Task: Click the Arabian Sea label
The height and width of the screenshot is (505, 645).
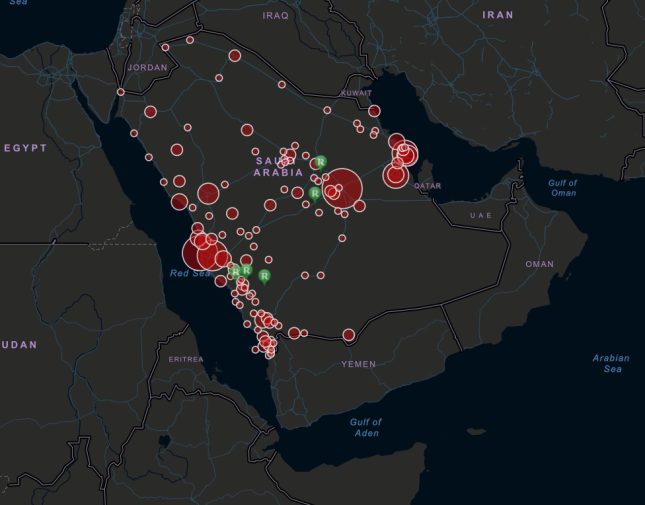Action: coord(611,363)
